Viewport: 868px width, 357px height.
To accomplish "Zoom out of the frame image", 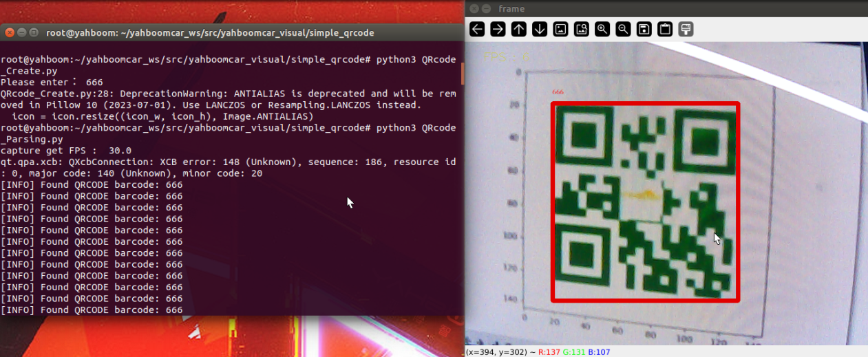I will click(x=623, y=29).
